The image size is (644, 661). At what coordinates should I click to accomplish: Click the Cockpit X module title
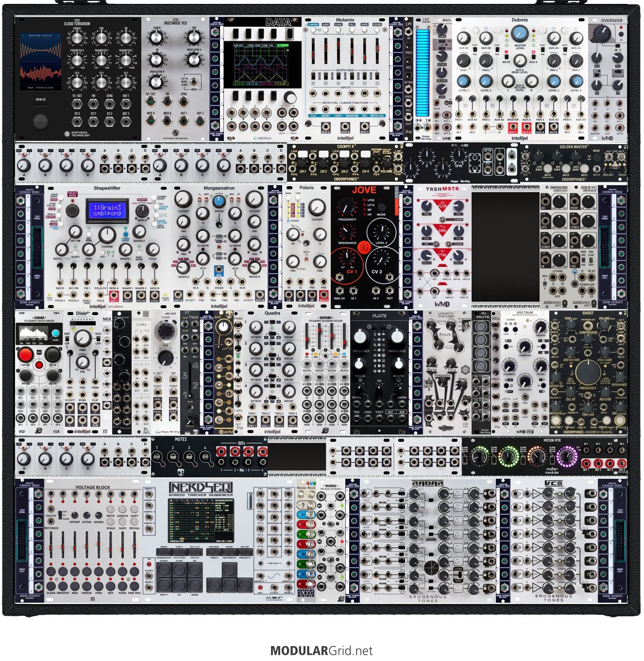click(346, 146)
